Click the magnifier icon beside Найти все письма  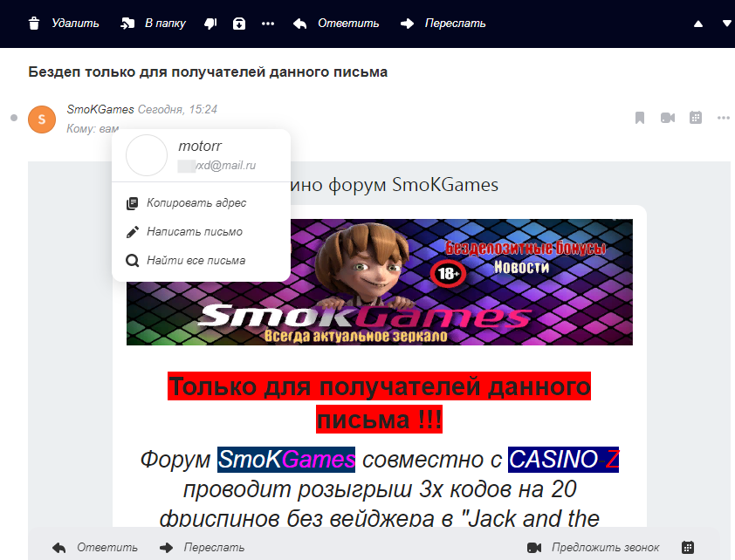(133, 261)
